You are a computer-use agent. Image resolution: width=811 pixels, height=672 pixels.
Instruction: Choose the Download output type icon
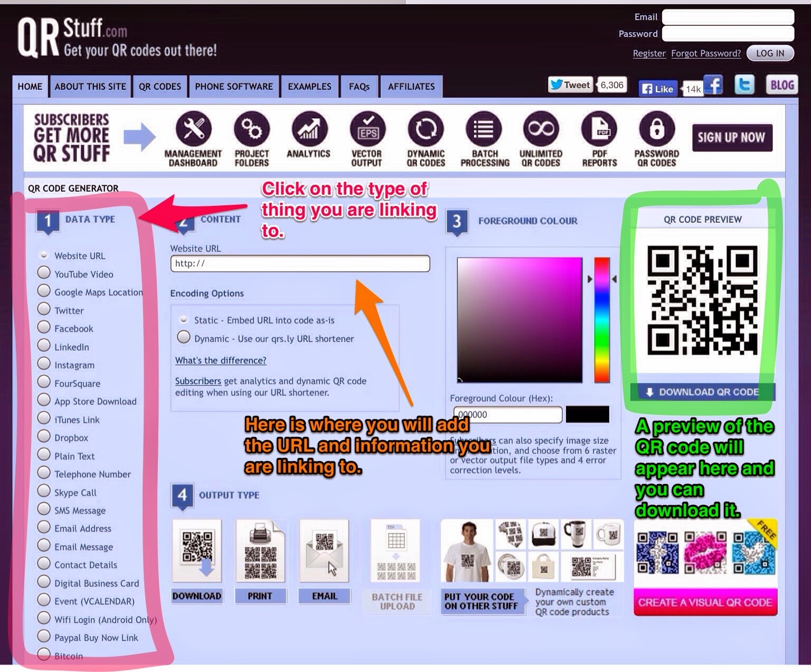coord(197,551)
